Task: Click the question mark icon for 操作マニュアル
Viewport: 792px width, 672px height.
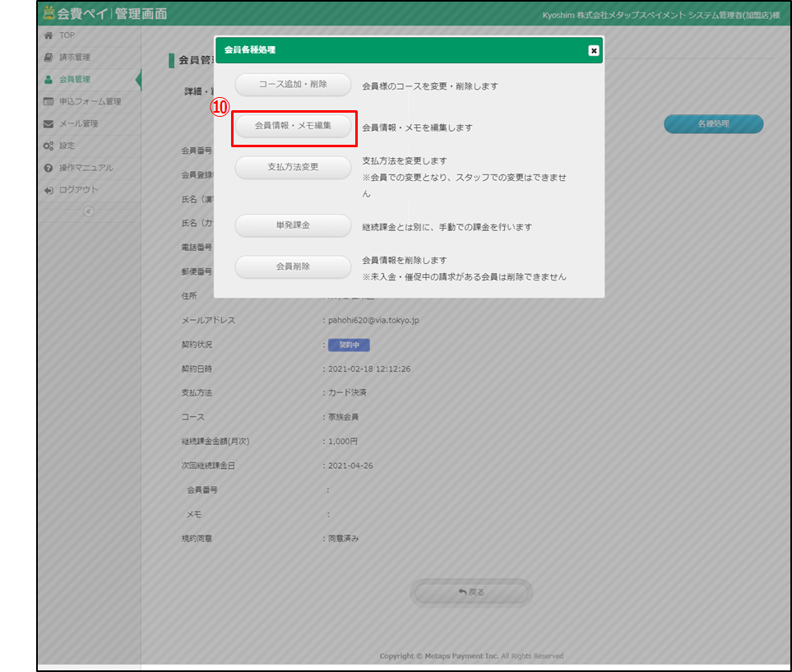Action: pos(49,168)
